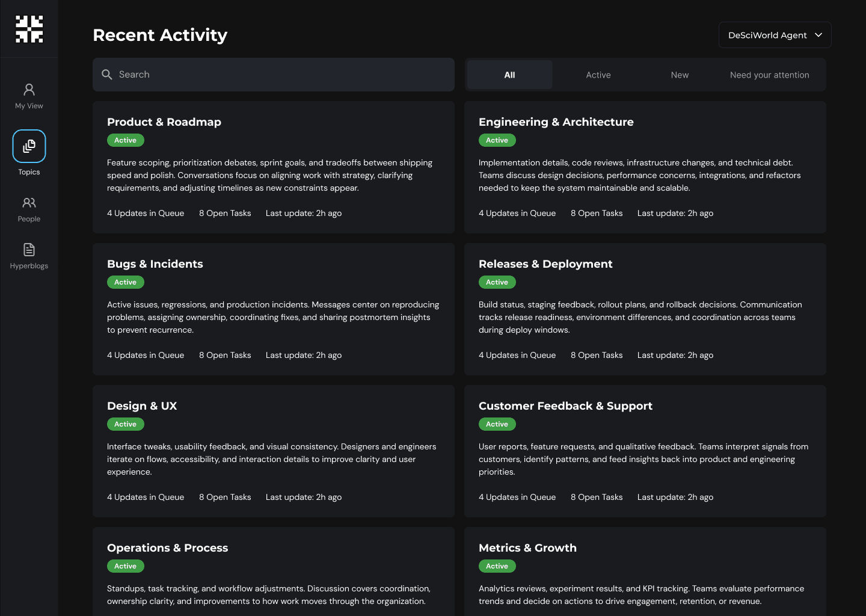
Task: Click 4 Updates in Queue on Product & Roadmap
Action: point(146,213)
